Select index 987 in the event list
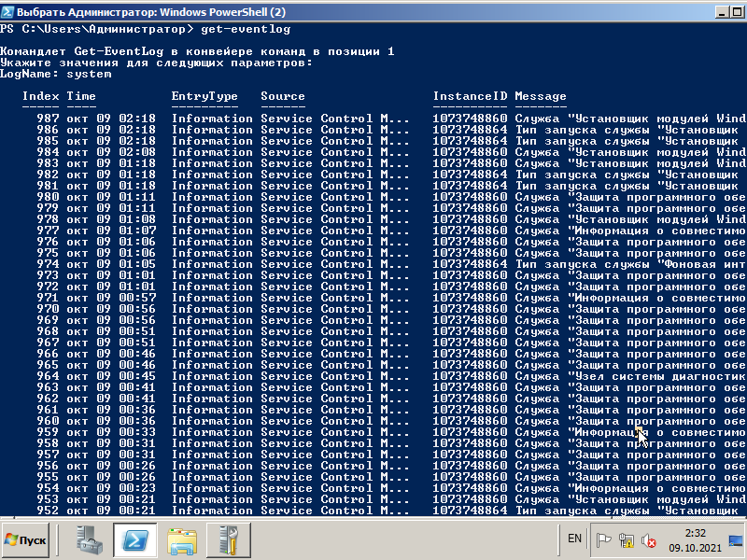747x560 pixels. pyautogui.click(x=48, y=119)
